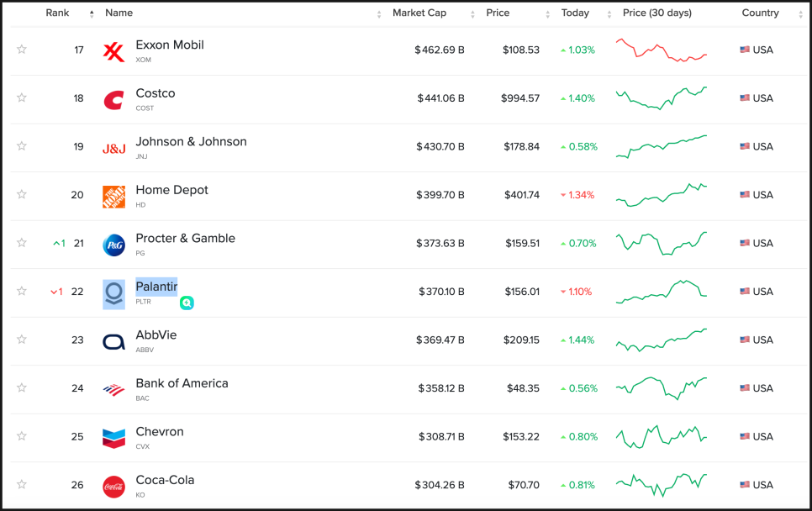Click the Procter & Gamble rank-up indicator
Screen dimensions: 812x511
tap(59, 244)
